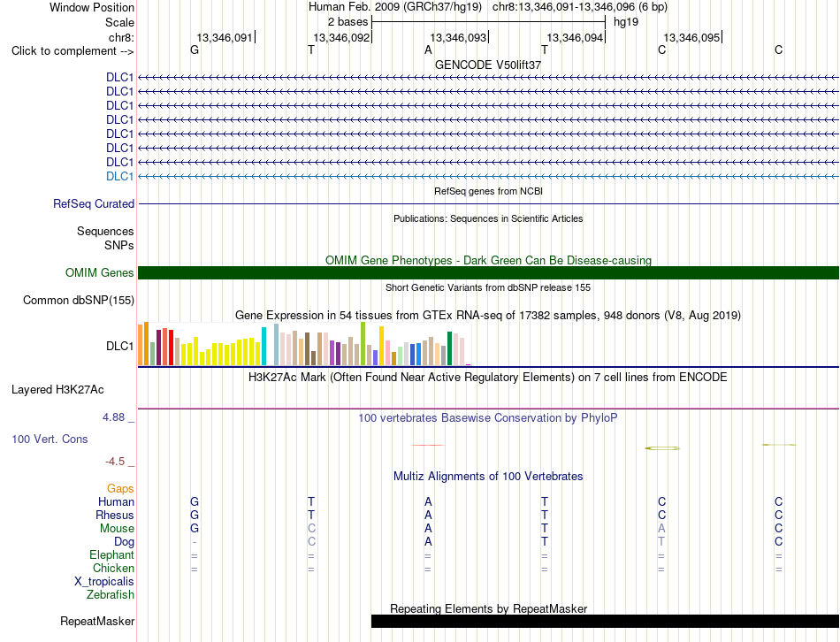Open 'Multiz Alignments of 100 Vertebrates' title

pos(488,477)
